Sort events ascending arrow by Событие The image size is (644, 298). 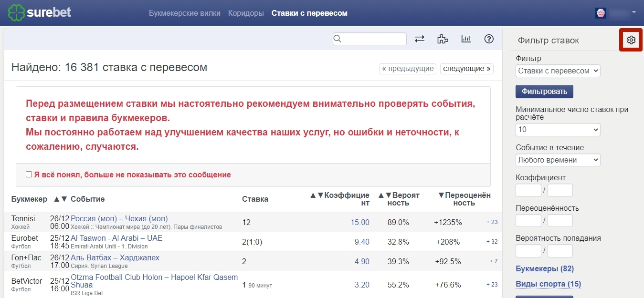coord(57,199)
